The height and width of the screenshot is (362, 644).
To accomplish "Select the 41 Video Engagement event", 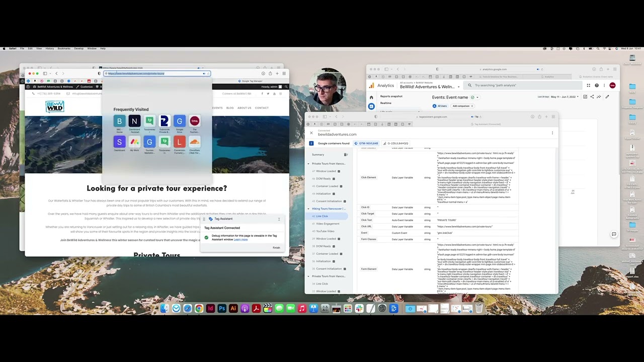I will coord(328,224).
